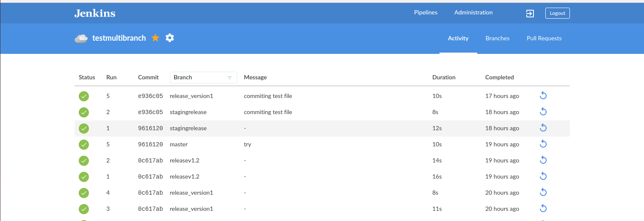Rerun release_version1 run 3 build
This screenshot has width=644, height=221.
(x=543, y=209)
